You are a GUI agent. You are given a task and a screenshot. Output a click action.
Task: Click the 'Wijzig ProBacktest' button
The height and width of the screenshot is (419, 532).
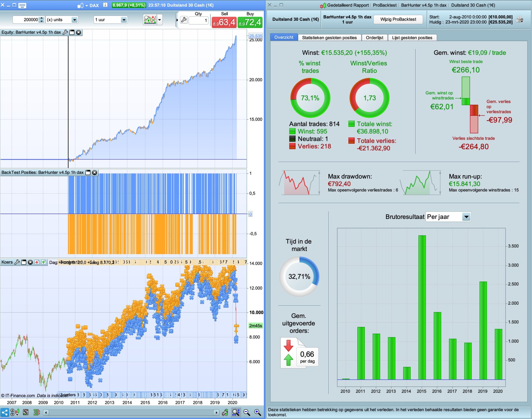398,19
